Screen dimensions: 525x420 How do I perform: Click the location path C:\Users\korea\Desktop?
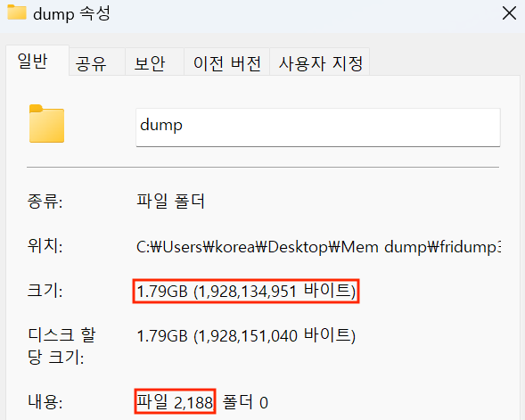coord(318,247)
